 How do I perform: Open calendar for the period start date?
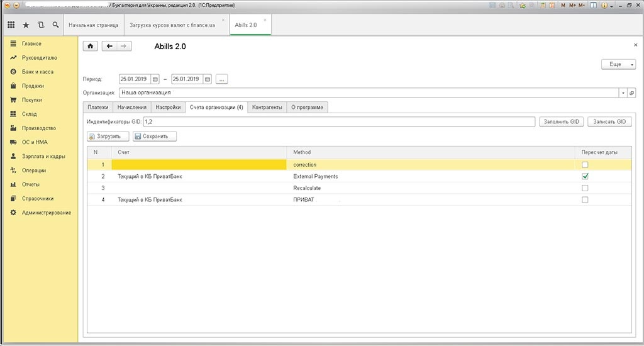(x=155, y=79)
